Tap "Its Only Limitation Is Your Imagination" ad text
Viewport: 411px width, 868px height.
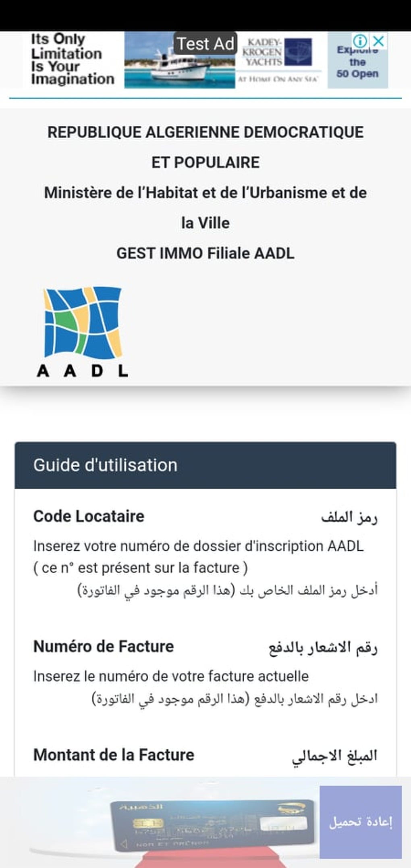tap(73, 60)
